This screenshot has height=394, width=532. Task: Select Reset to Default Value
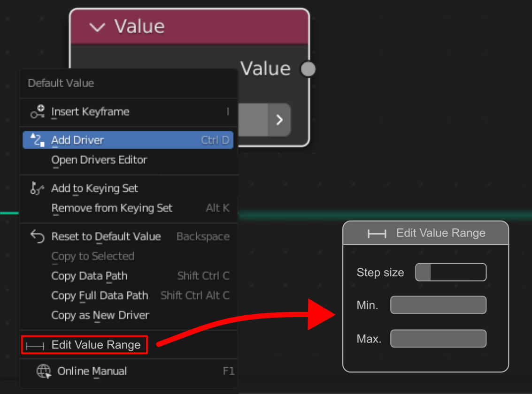[x=128, y=236]
